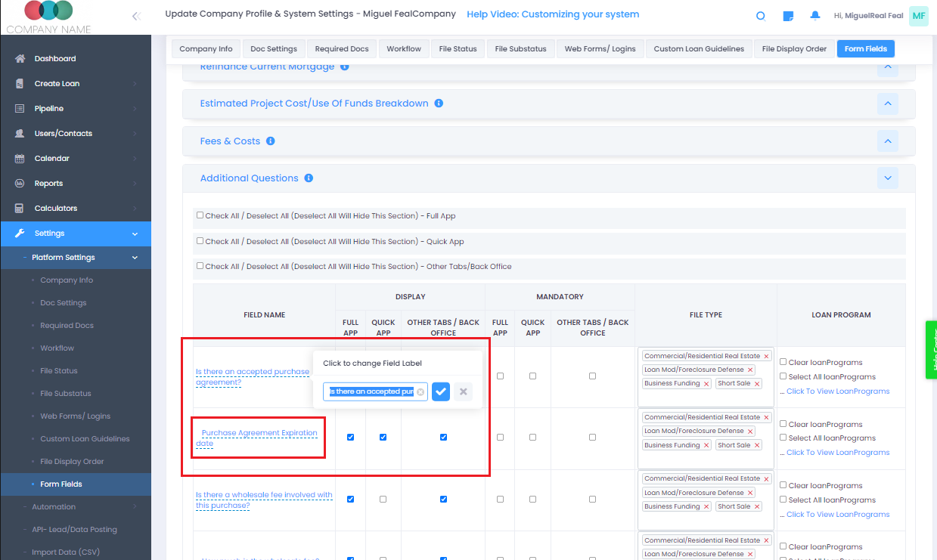Collapse Additional Questions section chevron

point(888,178)
